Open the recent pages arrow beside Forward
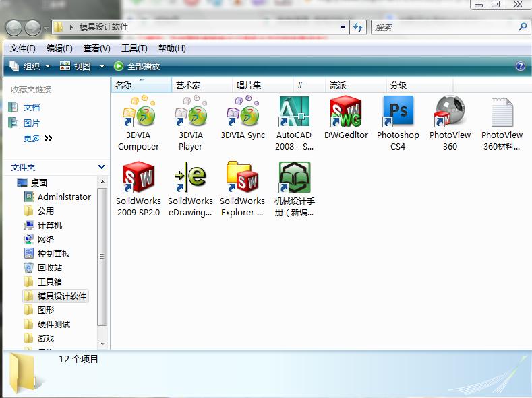Viewport: 532px width, 398px height. 46,28
